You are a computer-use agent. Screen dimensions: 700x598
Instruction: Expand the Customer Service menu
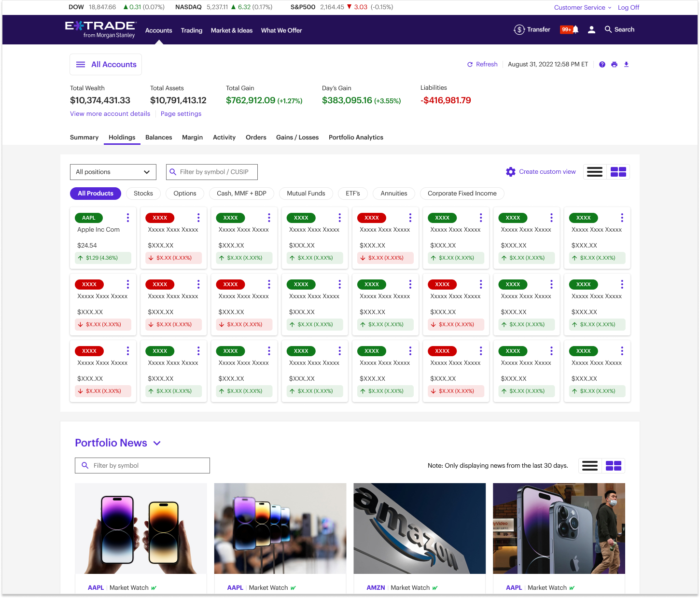[583, 7]
